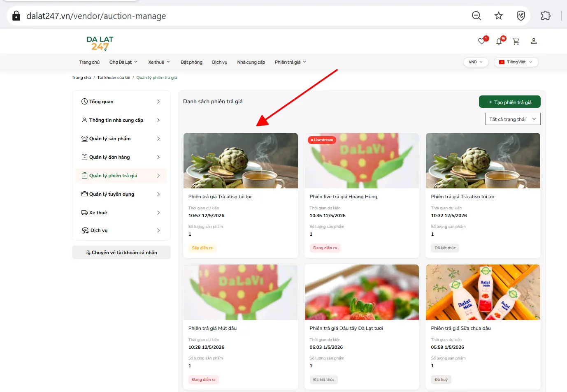Click the zoom-out magnifier in address bar
Screen dimensions: 567x392
476,16
